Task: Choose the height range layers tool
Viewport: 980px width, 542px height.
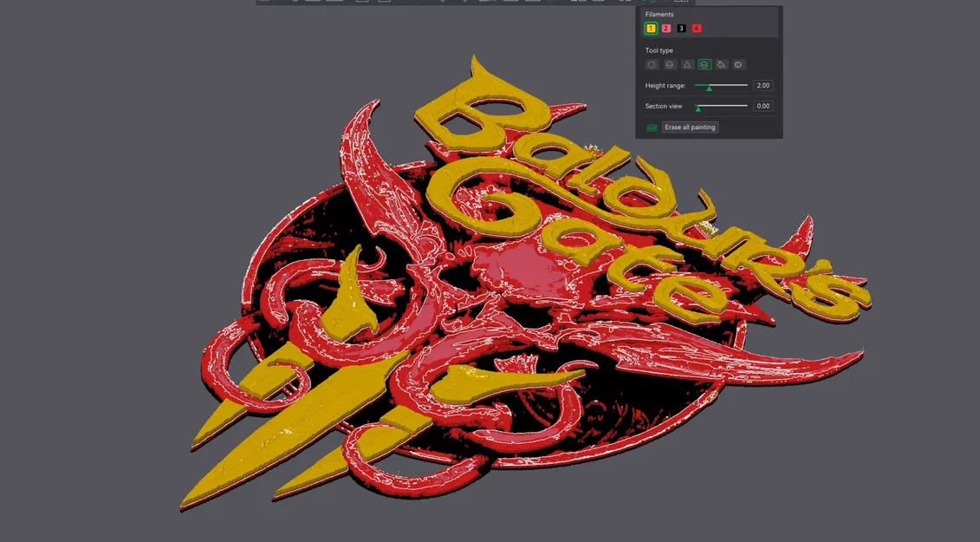Action: pyautogui.click(x=704, y=64)
